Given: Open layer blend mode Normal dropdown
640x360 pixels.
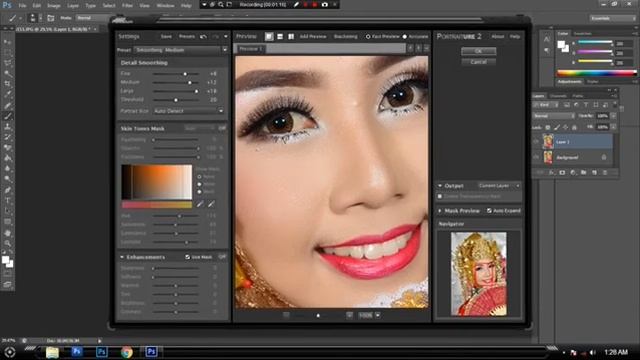Looking at the screenshot, I should tap(554, 116).
